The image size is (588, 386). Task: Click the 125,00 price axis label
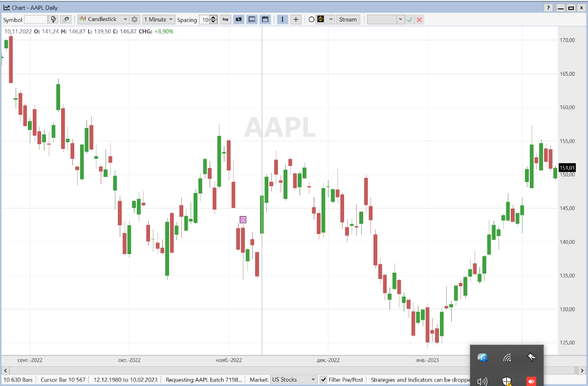click(567, 343)
